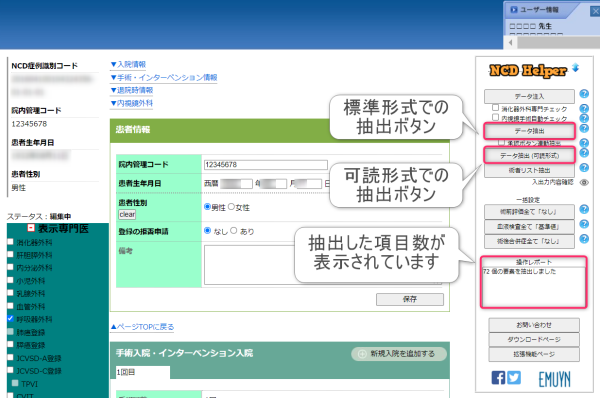This screenshot has width=600, height=398.
Task: Check the 内分泌外科 specialty checkbox
Action: point(10,267)
